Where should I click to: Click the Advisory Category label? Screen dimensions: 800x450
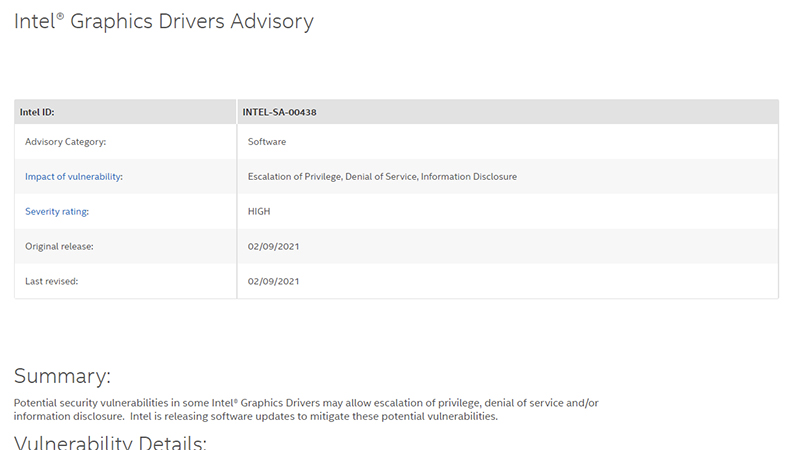[66, 142]
